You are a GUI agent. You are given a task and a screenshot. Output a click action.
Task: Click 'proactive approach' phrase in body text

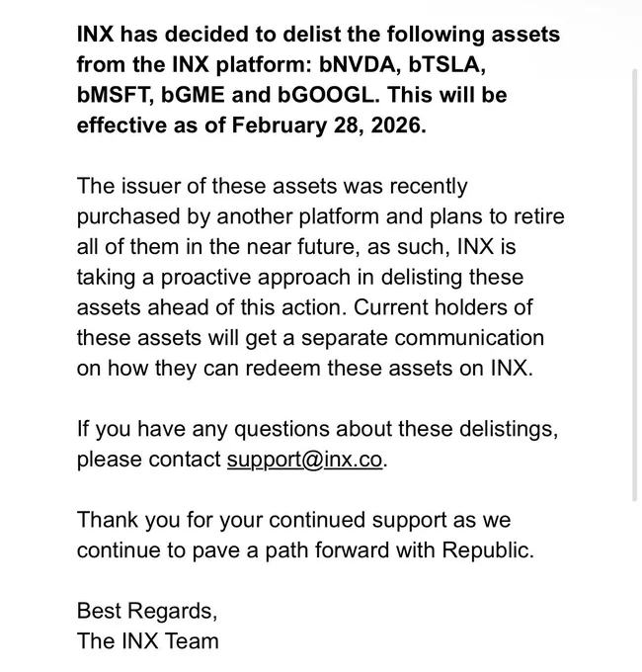pyautogui.click(x=256, y=278)
